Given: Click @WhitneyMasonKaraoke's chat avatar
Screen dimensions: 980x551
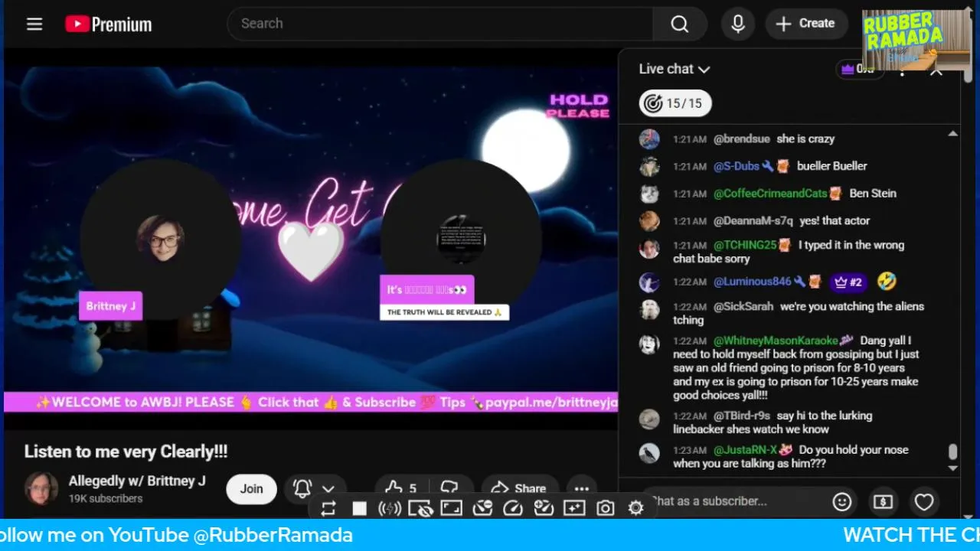Looking at the screenshot, I should [649, 344].
